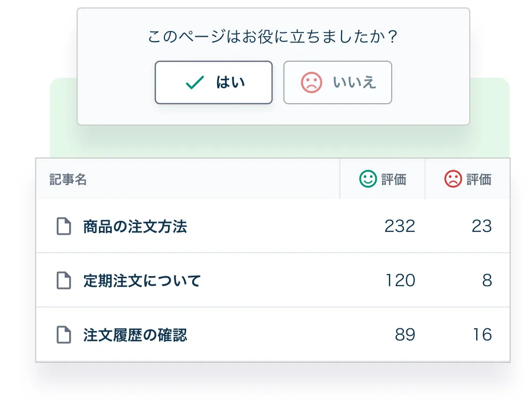
Task: Click negative rating count 23
Action: [x=481, y=226]
